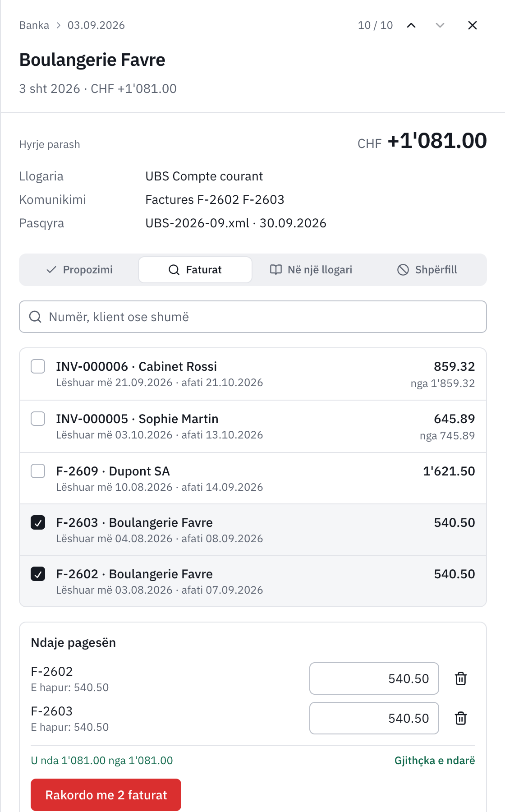
Task: Switch to the Faturat tab
Action: click(195, 270)
